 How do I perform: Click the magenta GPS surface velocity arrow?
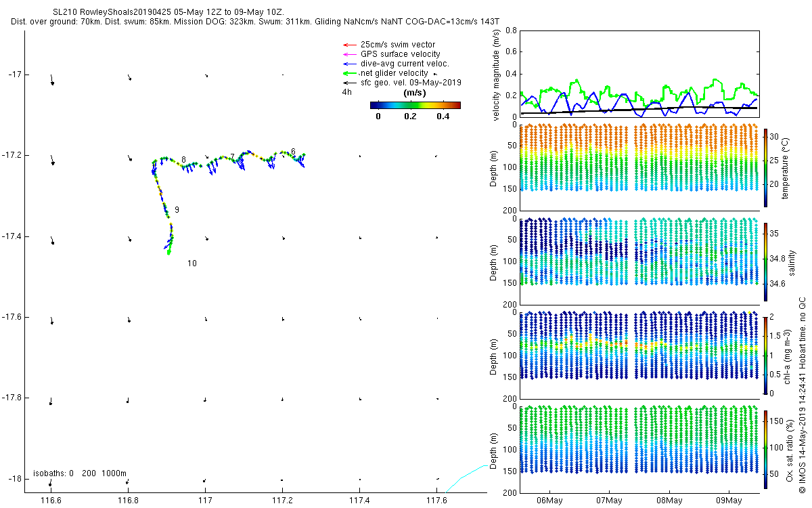(x=349, y=54)
